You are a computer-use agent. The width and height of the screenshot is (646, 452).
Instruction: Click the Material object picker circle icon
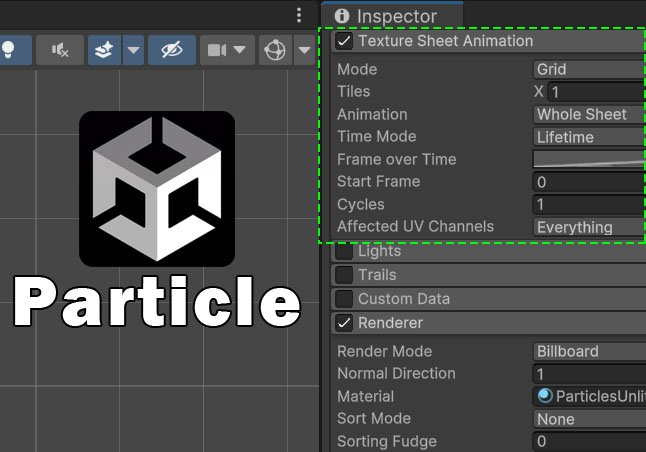(544, 397)
